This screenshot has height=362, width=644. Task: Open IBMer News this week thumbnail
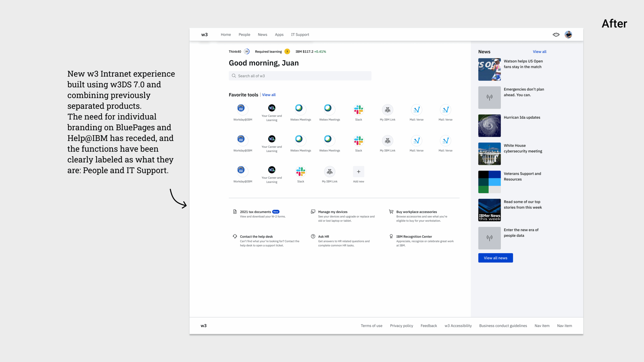489,210
